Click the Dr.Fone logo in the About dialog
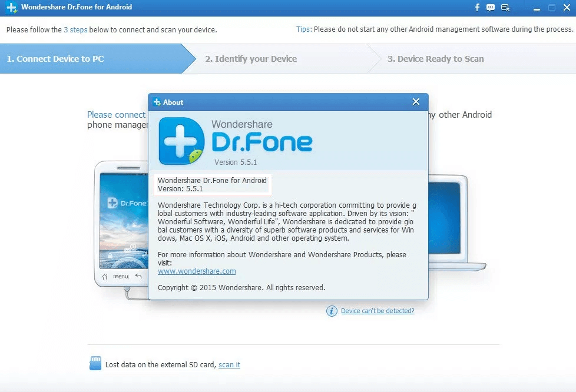The height and width of the screenshot is (392, 576). point(180,141)
